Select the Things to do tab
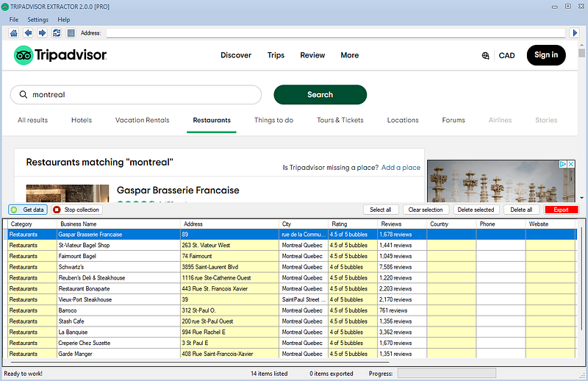The width and height of the screenshot is (588, 381). (273, 120)
